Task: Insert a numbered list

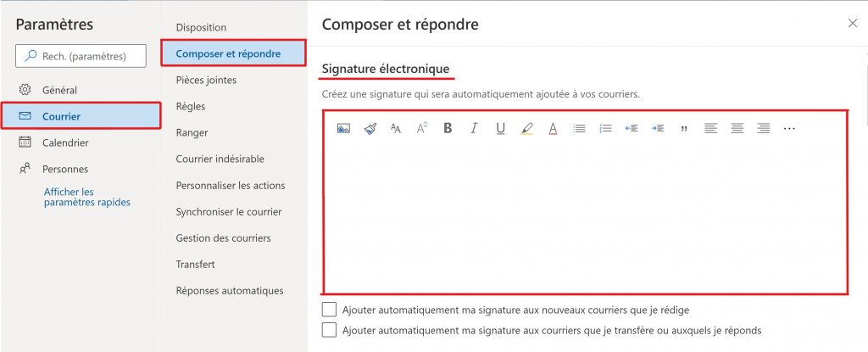Action: 605,129
